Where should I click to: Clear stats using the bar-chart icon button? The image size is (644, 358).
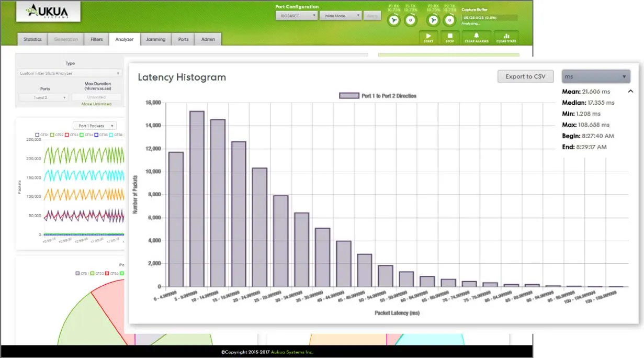[x=506, y=37]
